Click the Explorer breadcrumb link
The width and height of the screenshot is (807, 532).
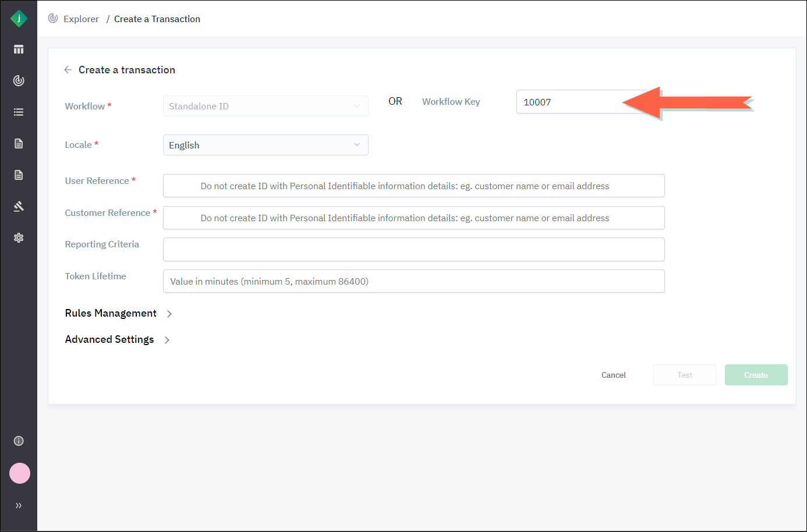click(x=81, y=19)
